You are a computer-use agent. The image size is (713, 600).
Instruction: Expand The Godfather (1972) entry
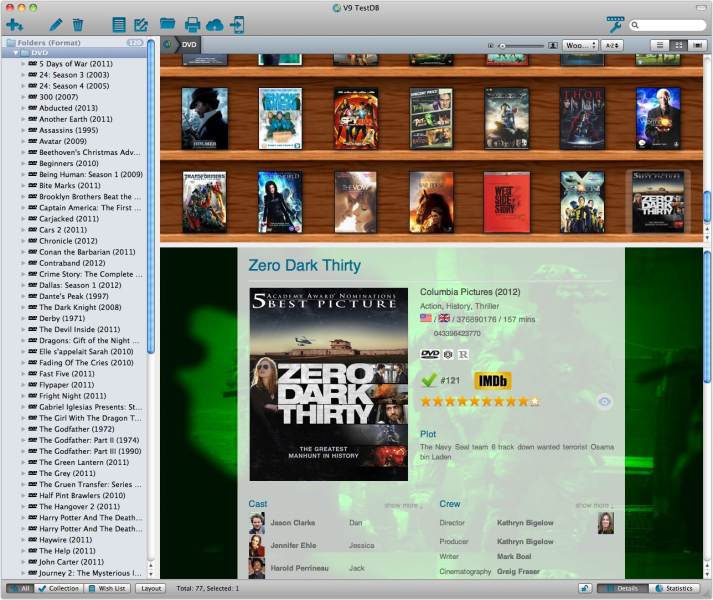tap(23, 429)
